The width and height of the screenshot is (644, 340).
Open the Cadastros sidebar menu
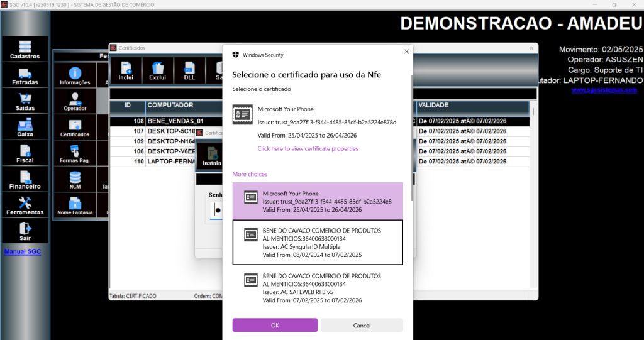pyautogui.click(x=25, y=50)
